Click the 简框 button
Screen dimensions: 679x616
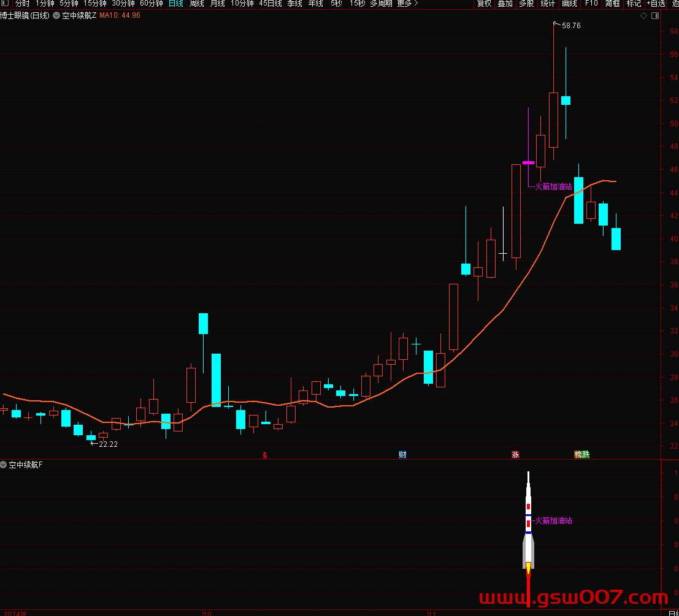(612, 4)
